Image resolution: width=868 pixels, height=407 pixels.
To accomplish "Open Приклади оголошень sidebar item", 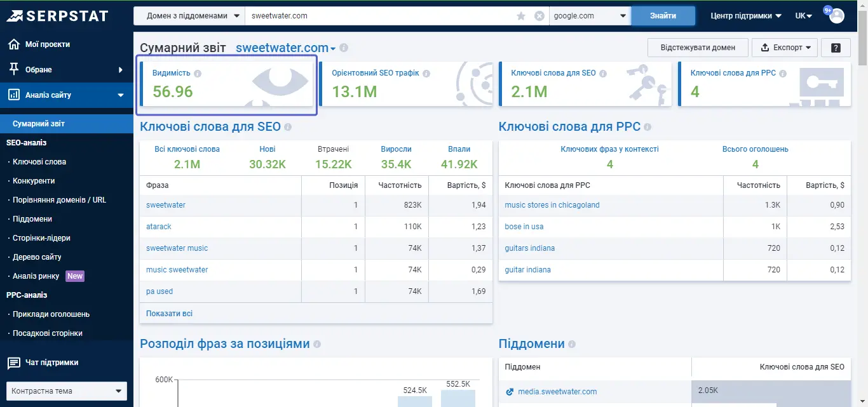I will (51, 314).
